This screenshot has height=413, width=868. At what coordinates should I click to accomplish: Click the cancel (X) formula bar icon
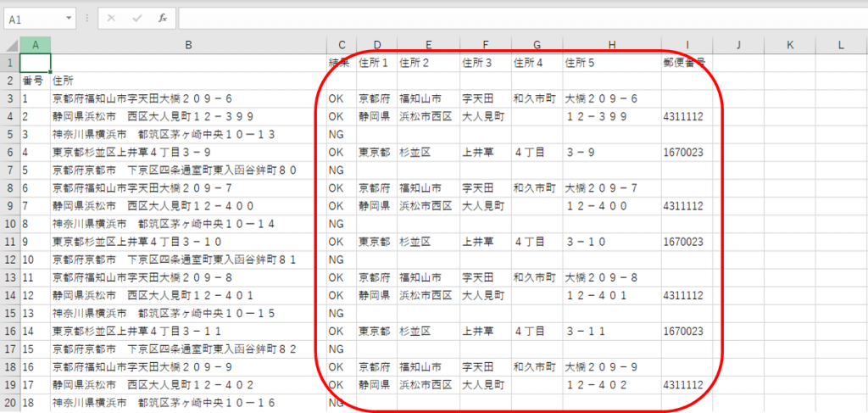111,19
